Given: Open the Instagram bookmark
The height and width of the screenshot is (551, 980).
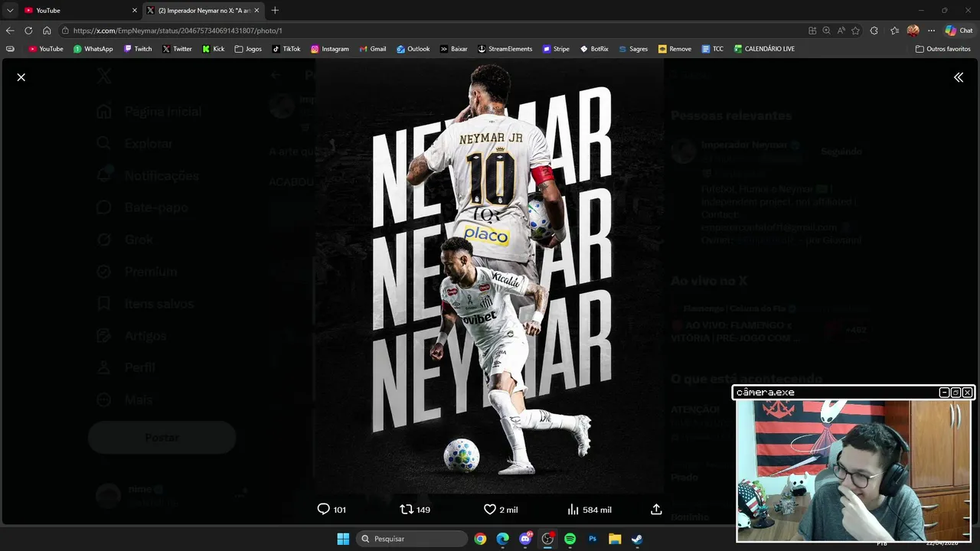Looking at the screenshot, I should (x=330, y=48).
